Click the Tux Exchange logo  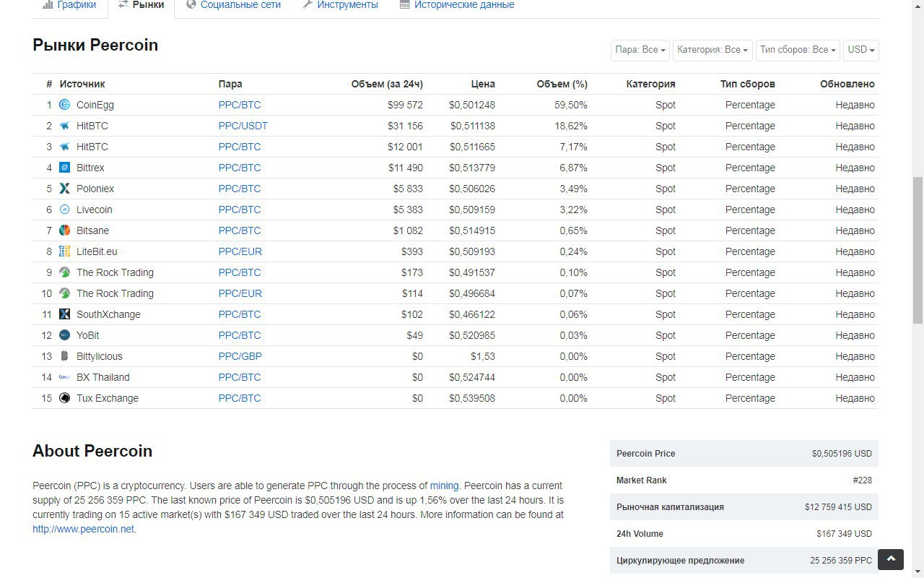tap(64, 398)
